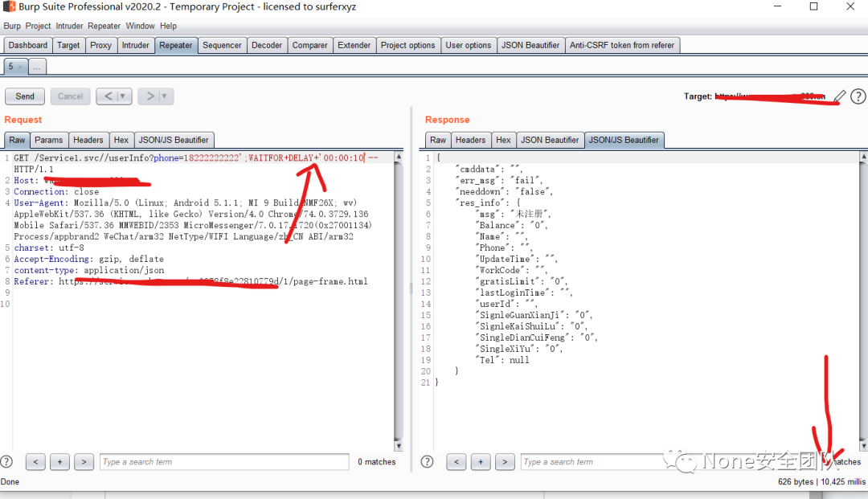The width and height of the screenshot is (868, 499).
Task: Open the Intruder tool tab
Action: pyautogui.click(x=136, y=45)
